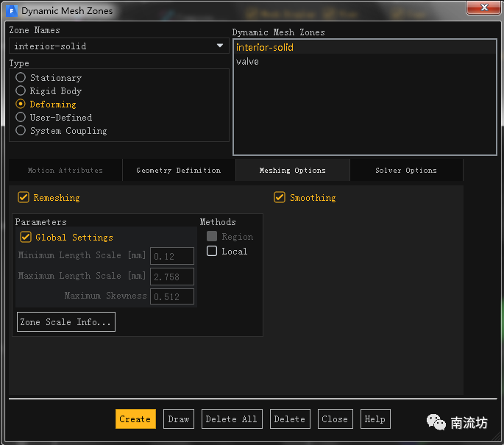Toggle the Remeshing checkbox

(24, 197)
